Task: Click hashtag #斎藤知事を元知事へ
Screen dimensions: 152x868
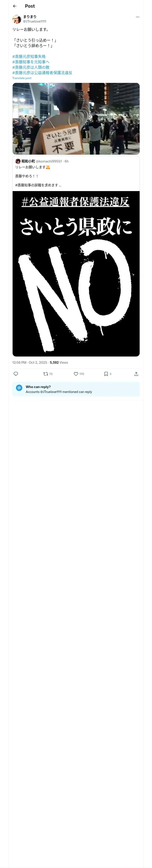Action: [31, 62]
